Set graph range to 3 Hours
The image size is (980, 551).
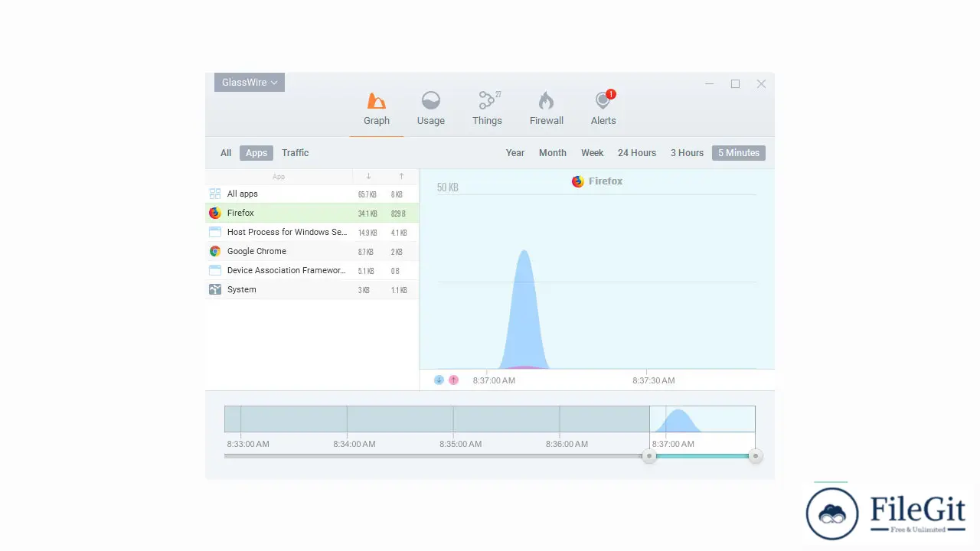[x=688, y=153]
